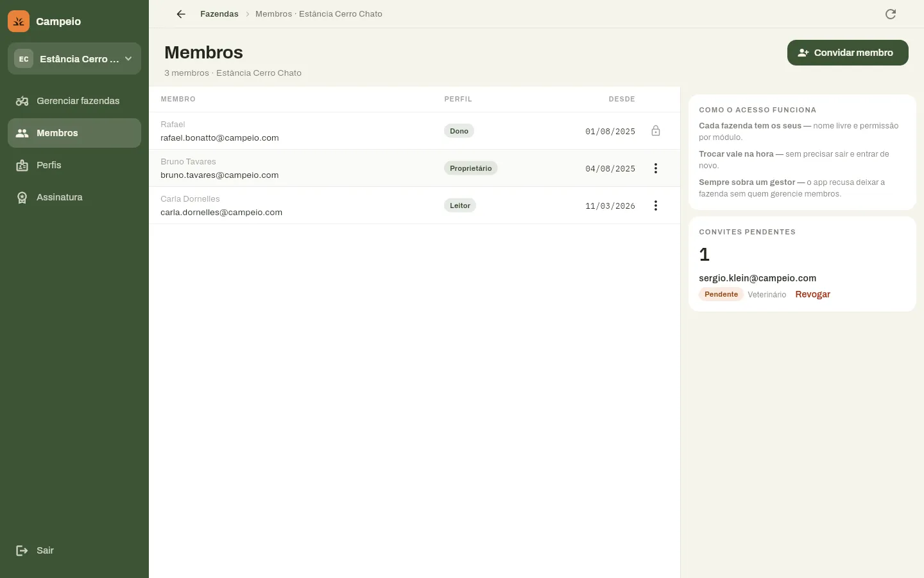Click the Desde column header
924x578 pixels.
click(x=622, y=99)
